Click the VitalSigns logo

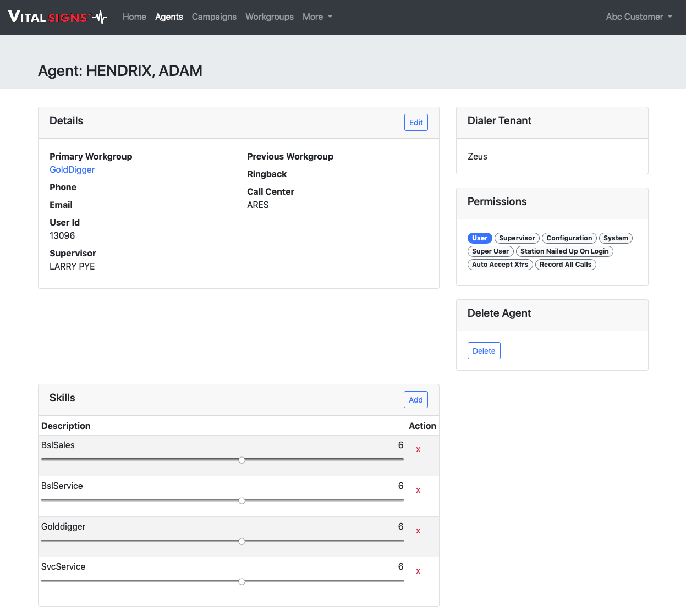58,17
